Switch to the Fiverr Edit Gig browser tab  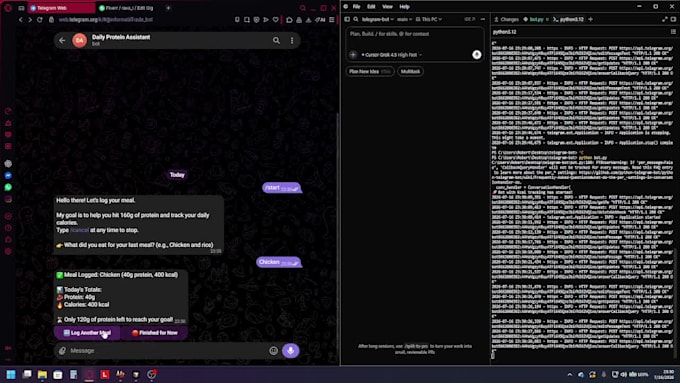(128, 8)
